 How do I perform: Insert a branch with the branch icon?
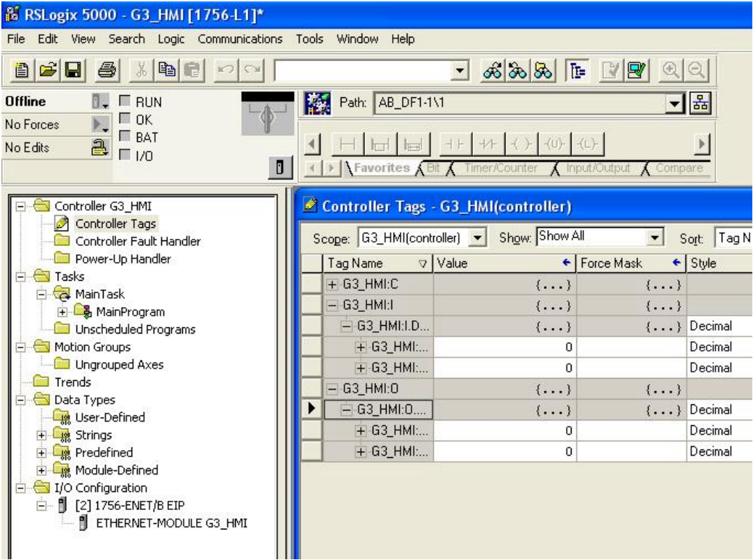(x=380, y=144)
